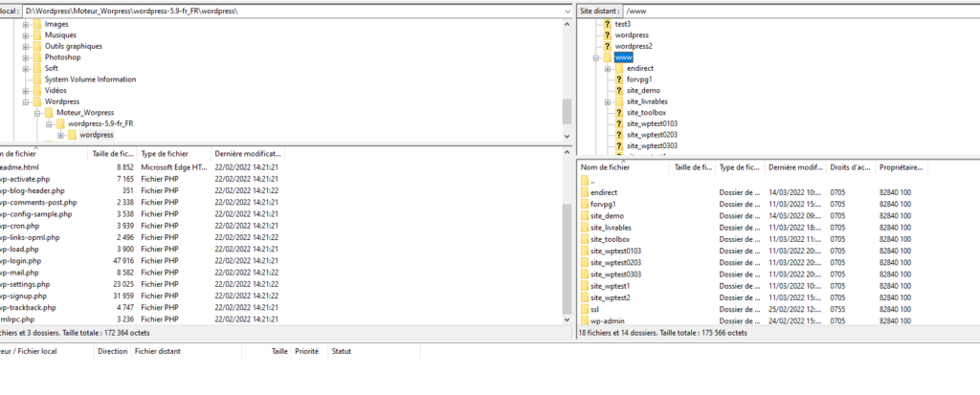
Task: Open the local path dropdown arrow
Action: pyautogui.click(x=567, y=10)
